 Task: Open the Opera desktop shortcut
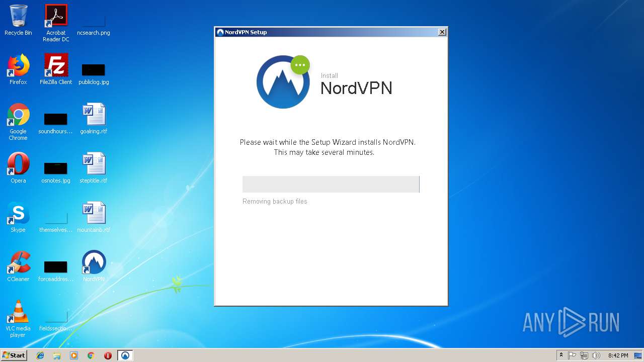18,168
